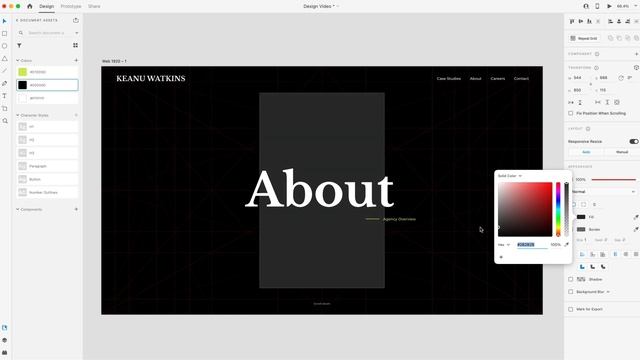
Task: Click Careers in the artboard nav
Action: (x=498, y=78)
